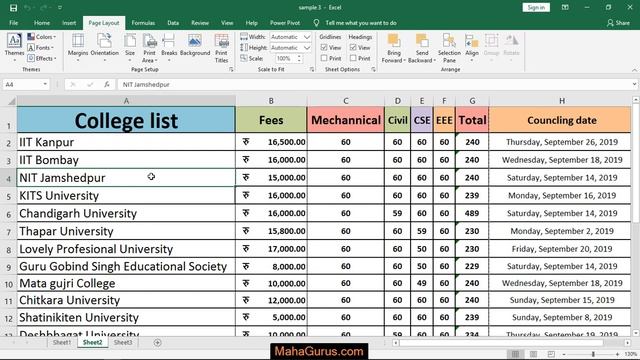
Task: Open the Margins options
Action: [x=78, y=47]
